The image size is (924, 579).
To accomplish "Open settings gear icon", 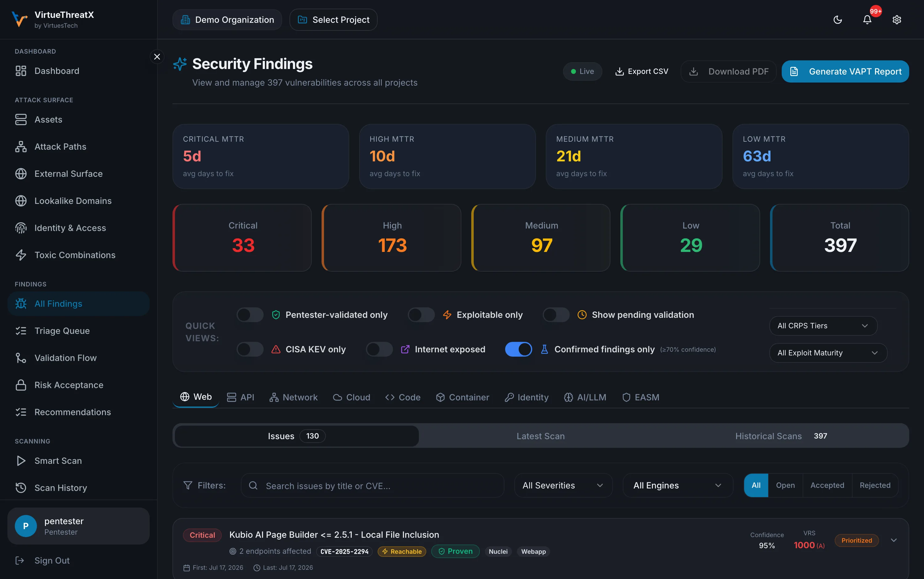I will (x=896, y=19).
